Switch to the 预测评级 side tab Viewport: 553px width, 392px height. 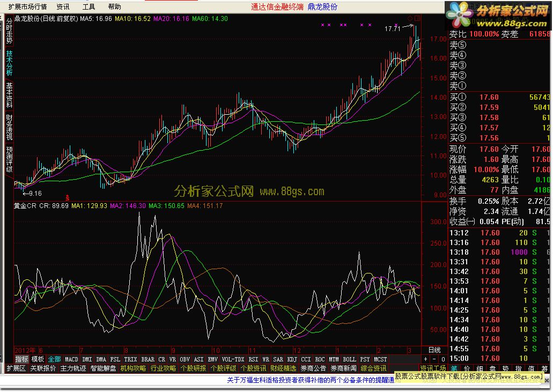point(9,159)
